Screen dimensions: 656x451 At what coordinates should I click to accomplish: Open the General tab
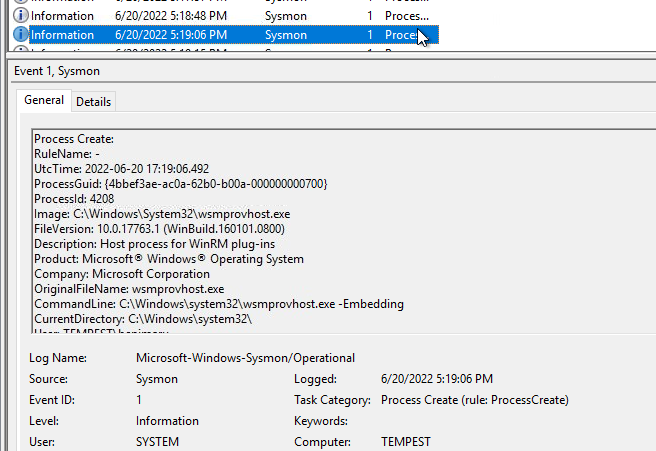click(x=44, y=101)
